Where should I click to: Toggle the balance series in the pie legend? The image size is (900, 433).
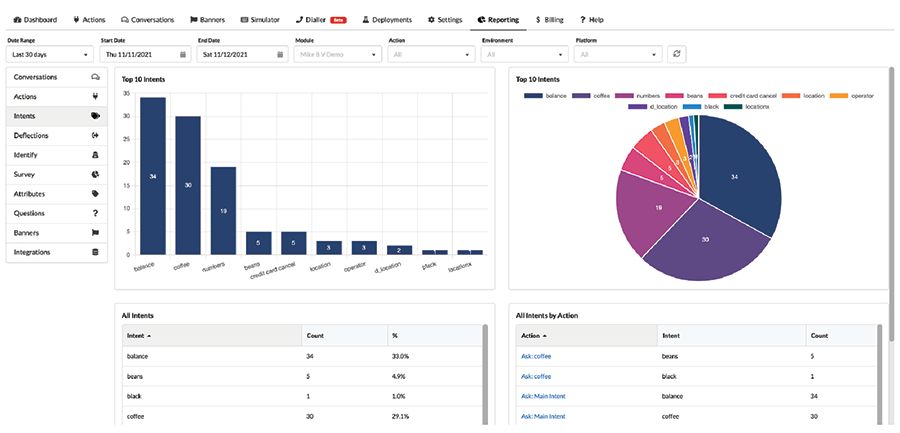[x=548, y=95]
